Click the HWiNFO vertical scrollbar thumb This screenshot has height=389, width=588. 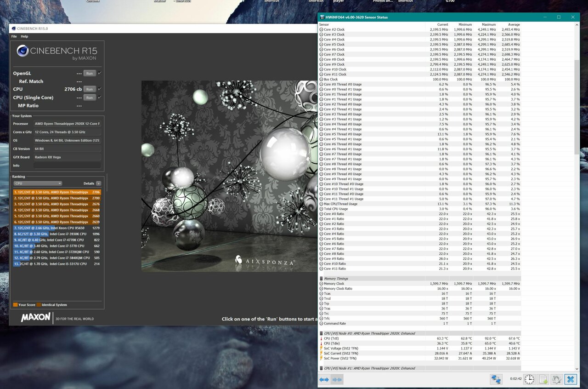point(577,107)
